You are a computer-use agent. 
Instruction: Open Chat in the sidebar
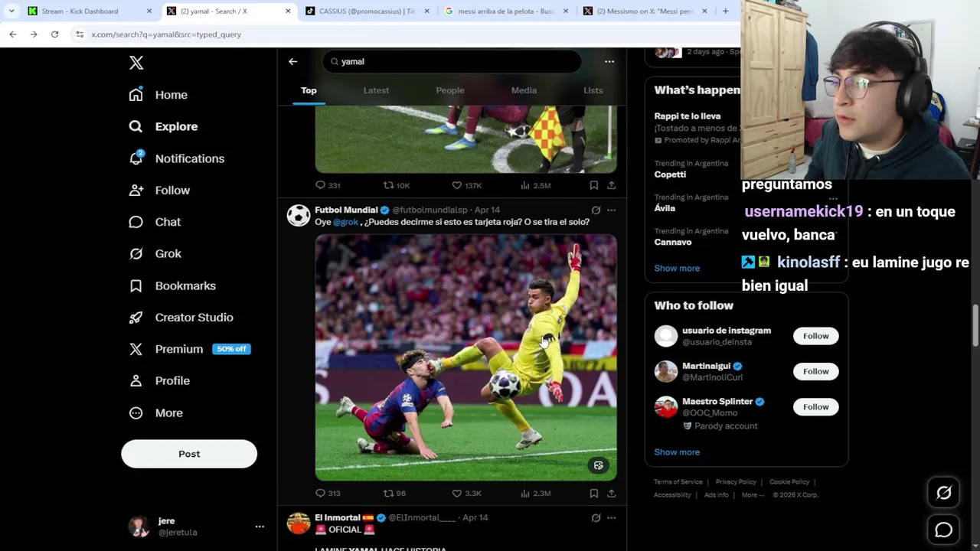155,222
